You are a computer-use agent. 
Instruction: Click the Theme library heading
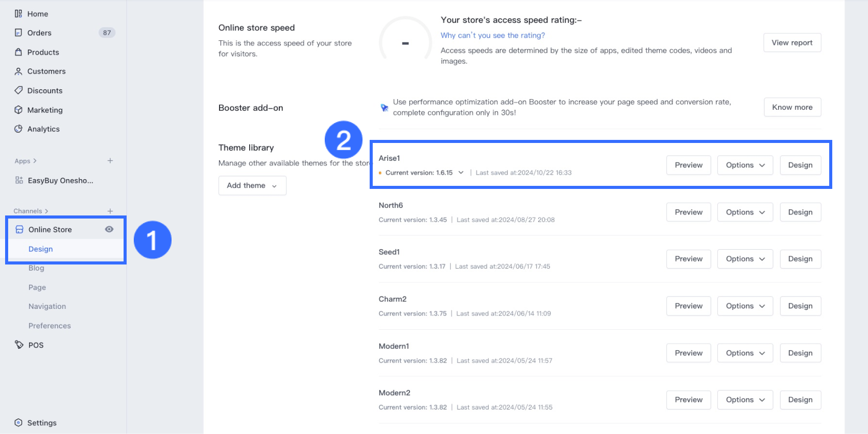pos(246,148)
